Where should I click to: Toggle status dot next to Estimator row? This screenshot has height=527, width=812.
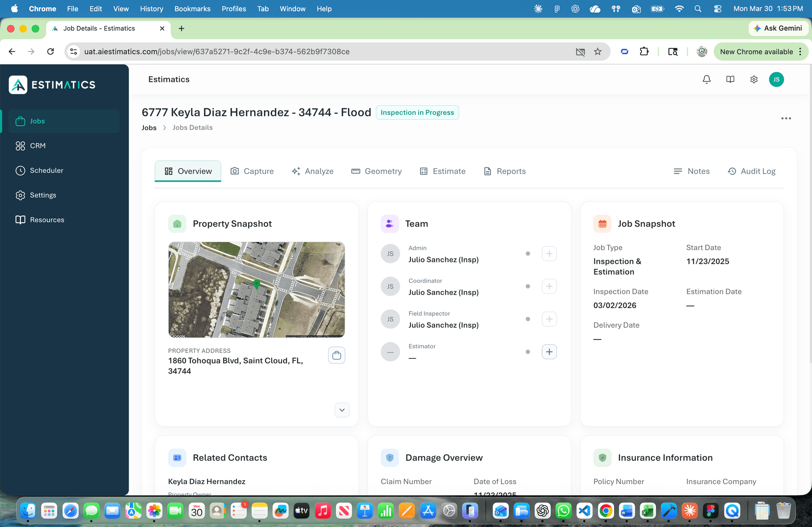point(528,351)
